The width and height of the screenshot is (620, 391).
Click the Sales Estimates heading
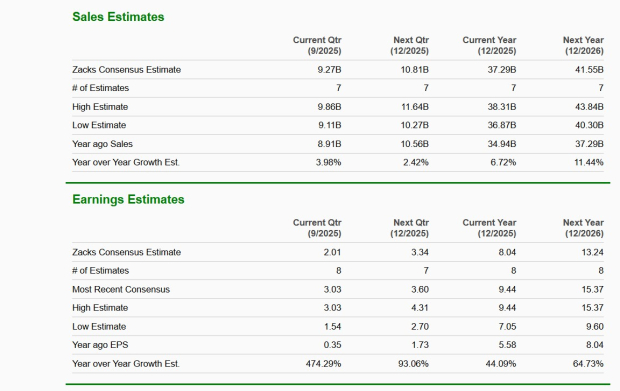[118, 17]
